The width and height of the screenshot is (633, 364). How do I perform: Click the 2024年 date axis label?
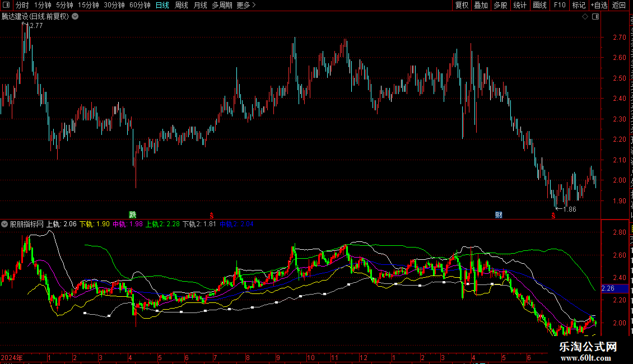[x=12, y=358]
